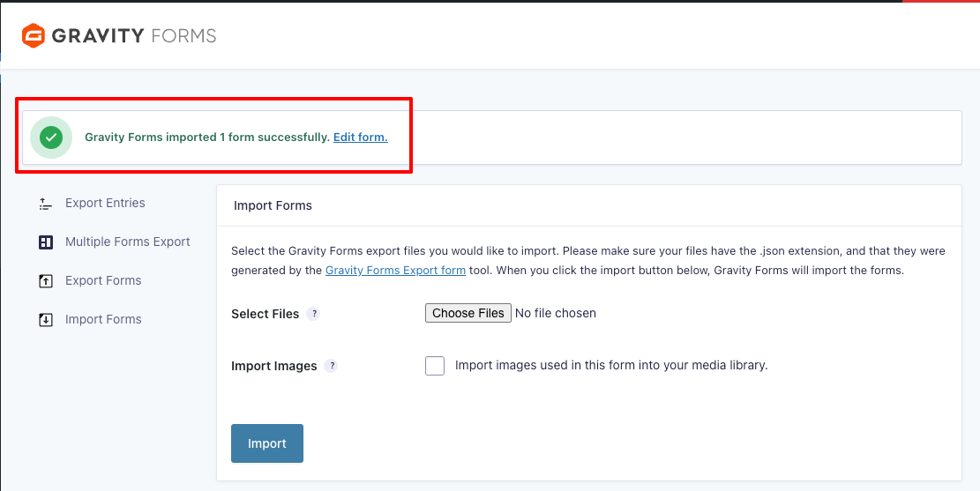The width and height of the screenshot is (980, 491).
Task: Open the Export Entries section
Action: (105, 203)
